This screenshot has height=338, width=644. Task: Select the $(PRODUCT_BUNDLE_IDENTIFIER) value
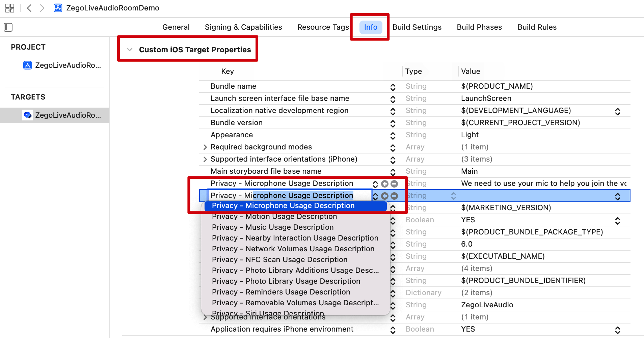pos(523,281)
